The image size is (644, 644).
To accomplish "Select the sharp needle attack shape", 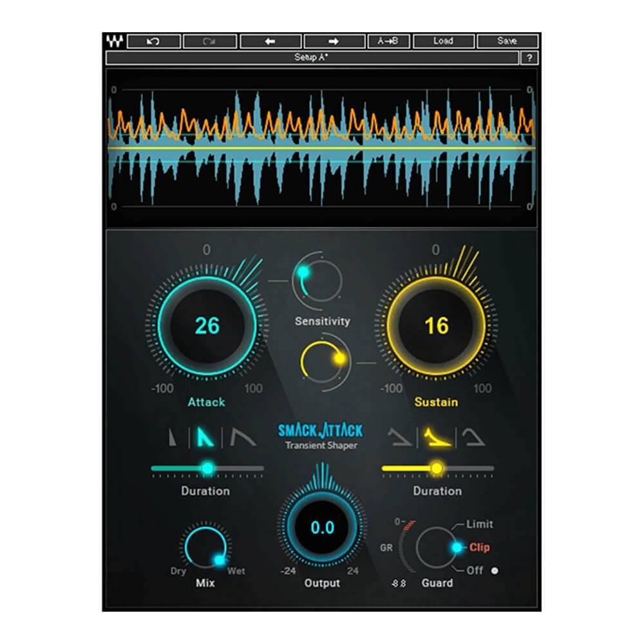I will (173, 437).
